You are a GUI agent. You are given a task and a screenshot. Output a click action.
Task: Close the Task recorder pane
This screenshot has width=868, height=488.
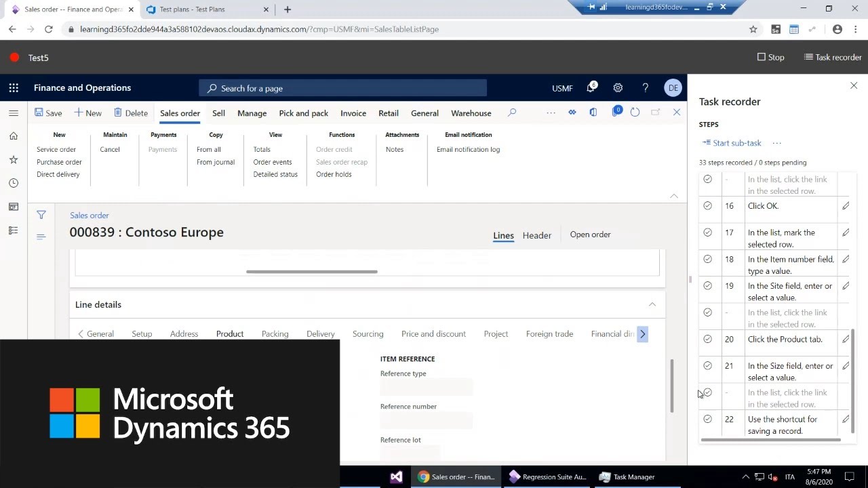(x=854, y=85)
